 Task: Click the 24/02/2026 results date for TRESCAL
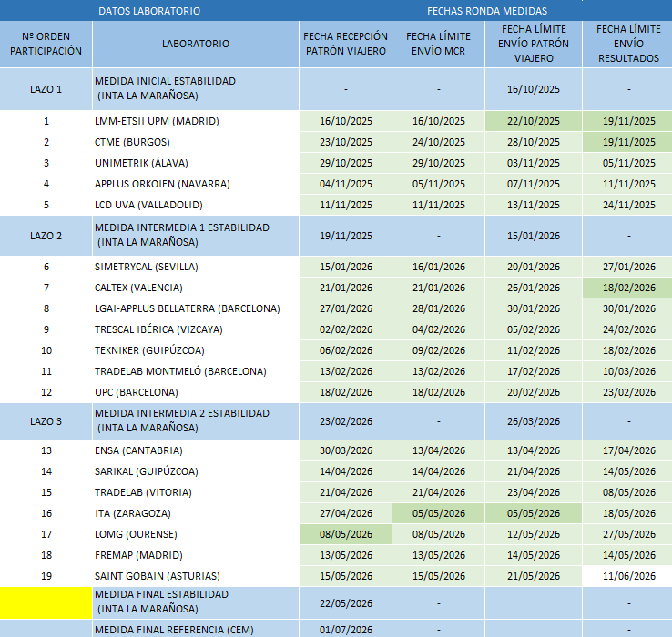click(x=628, y=329)
